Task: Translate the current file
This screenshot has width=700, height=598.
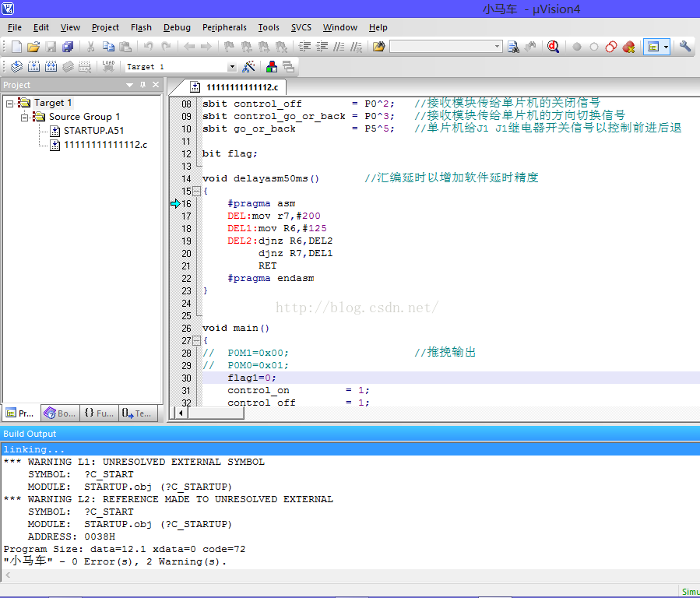Action: [16, 66]
